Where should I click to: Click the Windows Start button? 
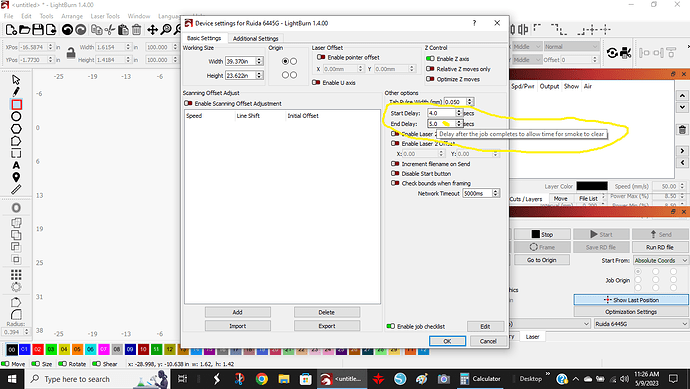[12, 379]
